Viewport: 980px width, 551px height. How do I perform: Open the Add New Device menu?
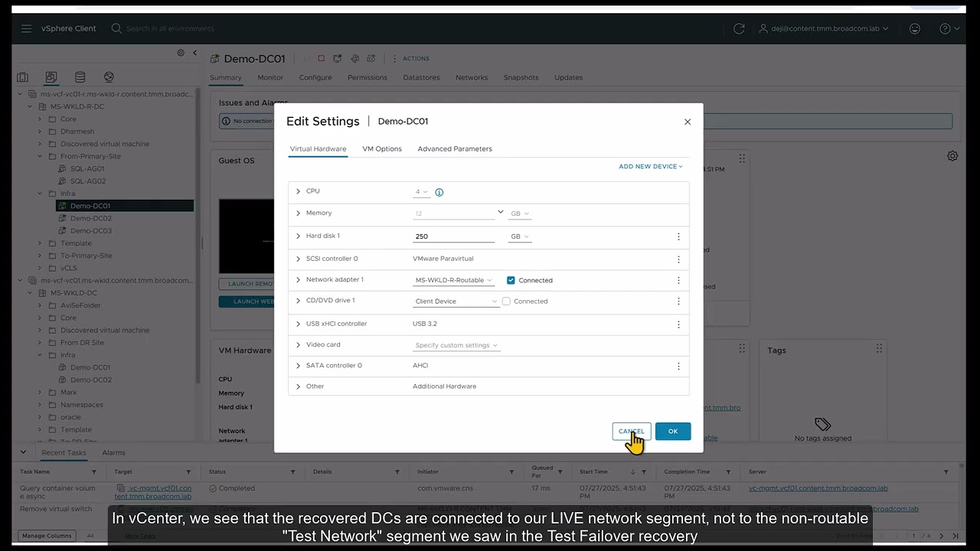(650, 166)
